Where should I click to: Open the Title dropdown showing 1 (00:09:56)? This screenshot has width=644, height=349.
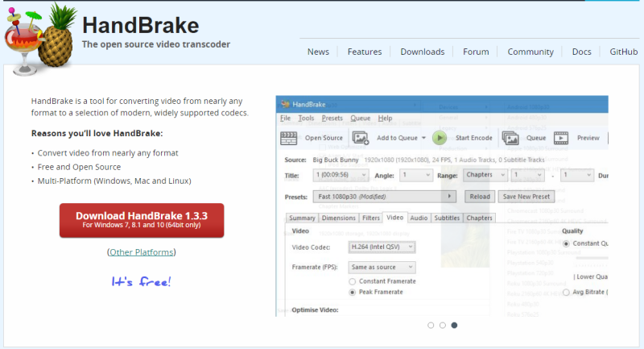[341, 175]
